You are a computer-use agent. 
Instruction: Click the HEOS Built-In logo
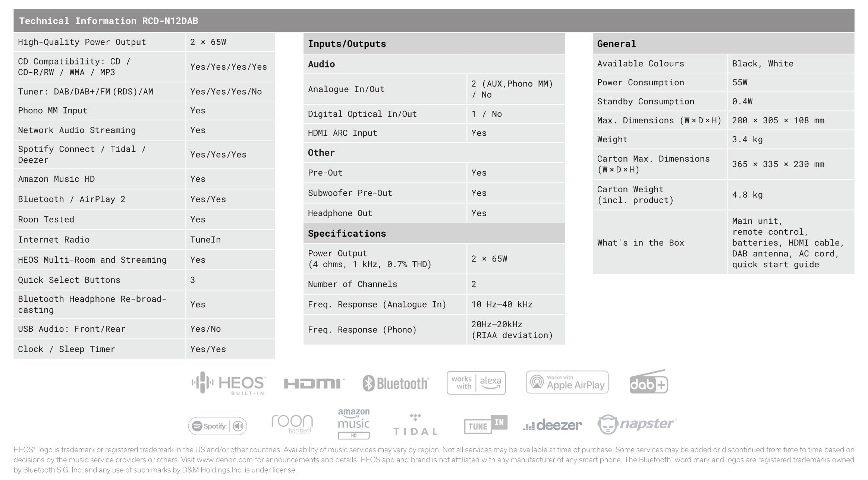(228, 383)
